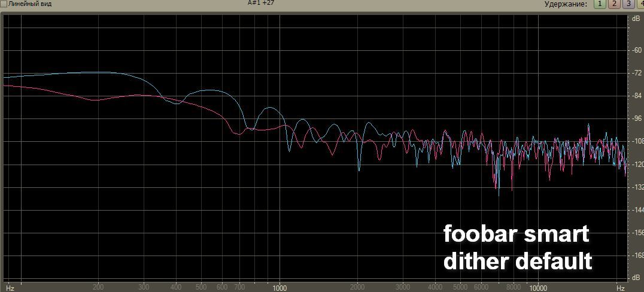Screen dimensions: 644x292
Task: Click the 3000 frequency axis label
Action: click(403, 288)
